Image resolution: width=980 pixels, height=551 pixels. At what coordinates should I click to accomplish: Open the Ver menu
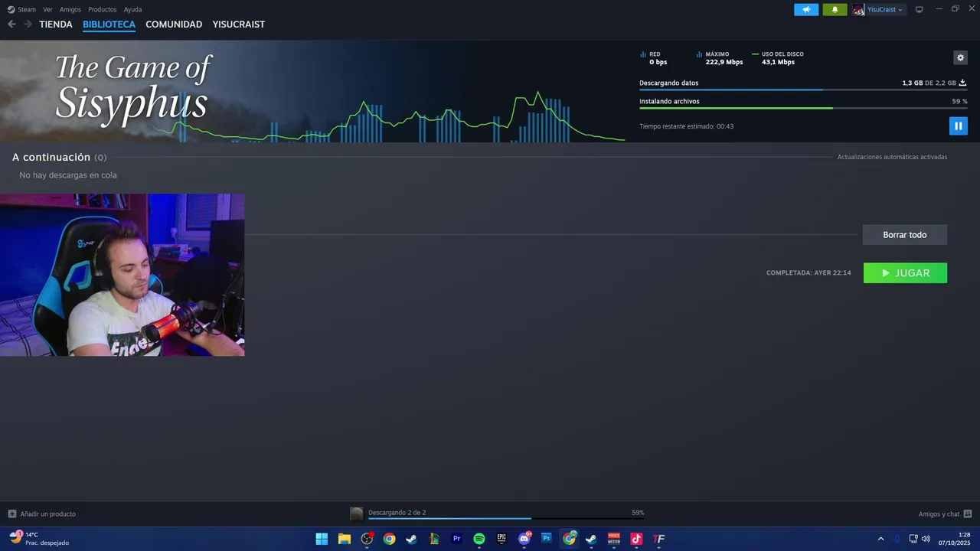47,9
